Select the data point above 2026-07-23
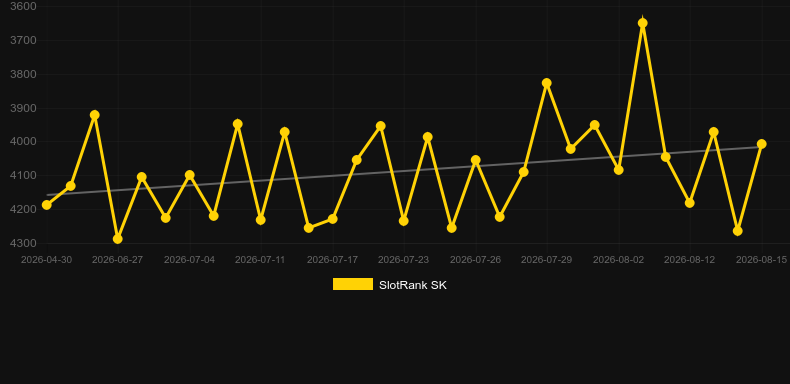Screen dimensions: 790x384 404,221
